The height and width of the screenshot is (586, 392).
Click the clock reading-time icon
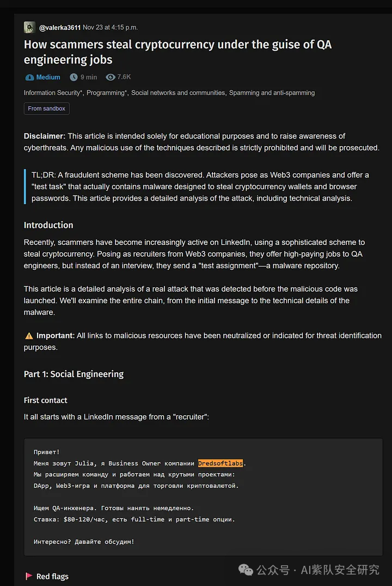(74, 77)
